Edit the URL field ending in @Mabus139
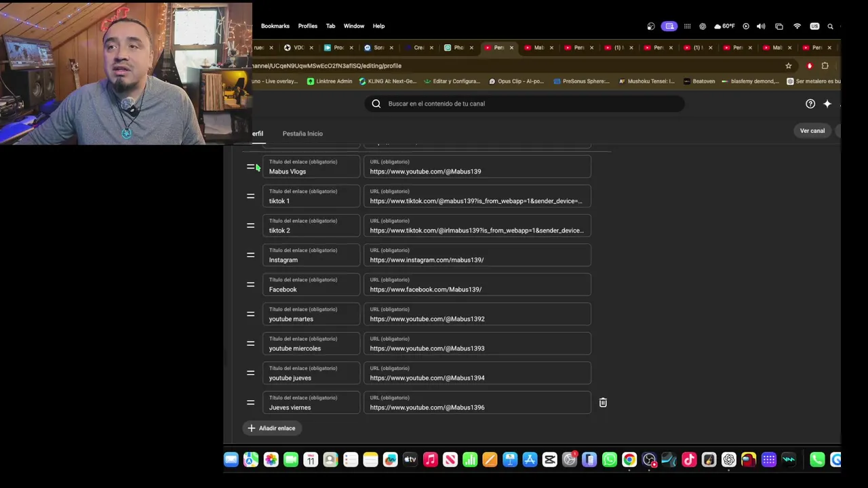This screenshot has height=488, width=868. [477, 167]
